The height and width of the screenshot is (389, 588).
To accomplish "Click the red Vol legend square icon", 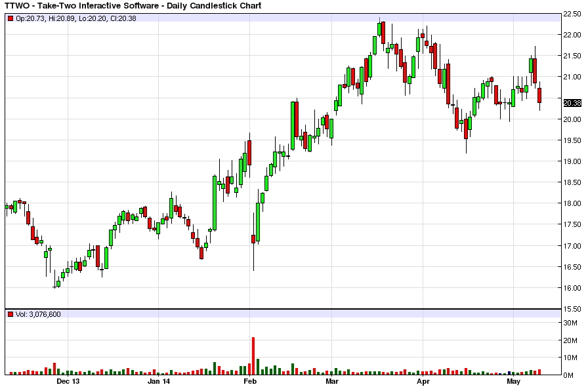I will coord(10,314).
